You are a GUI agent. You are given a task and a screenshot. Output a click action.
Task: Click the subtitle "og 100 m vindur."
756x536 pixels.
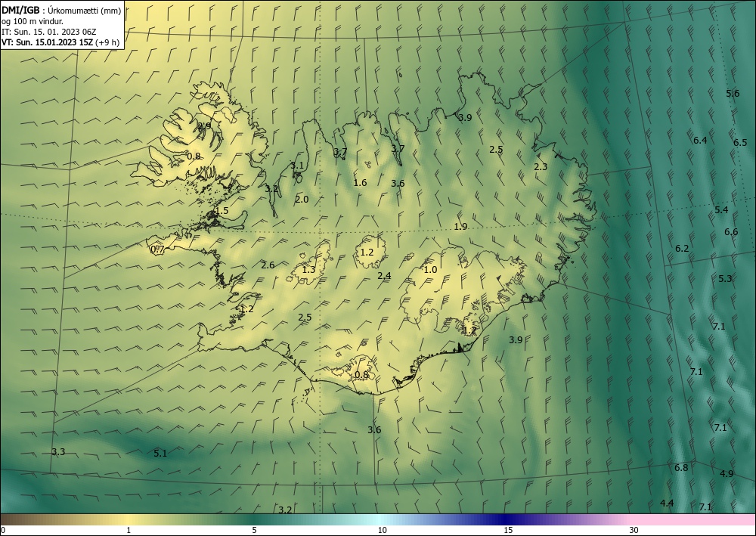point(33,21)
